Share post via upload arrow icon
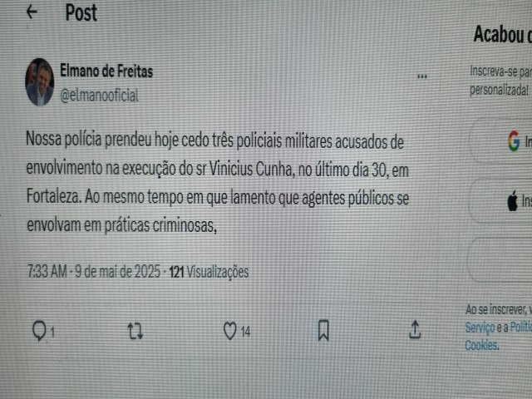This screenshot has width=532, height=399. 415,329
